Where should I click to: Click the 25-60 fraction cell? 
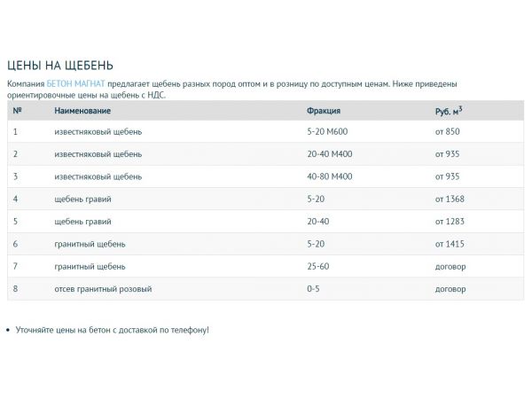pos(317,266)
